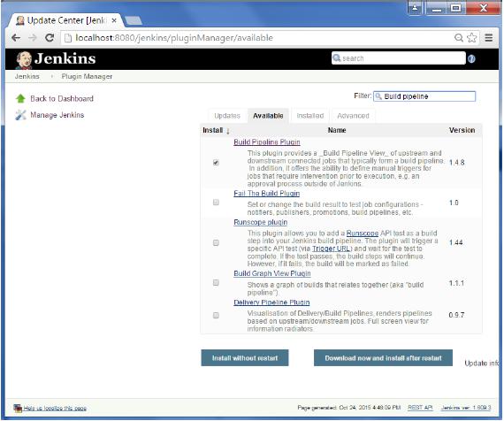Screen dimensions: 504x421
Task: Click the Version column header
Action: pyautogui.click(x=462, y=130)
